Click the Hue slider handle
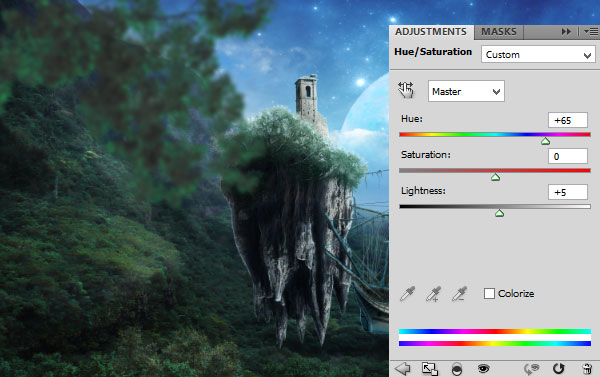The width and height of the screenshot is (600, 377). (546, 141)
